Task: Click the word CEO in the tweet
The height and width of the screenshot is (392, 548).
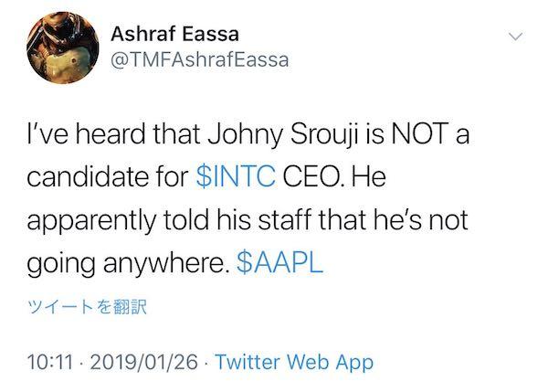Action: click(313, 176)
